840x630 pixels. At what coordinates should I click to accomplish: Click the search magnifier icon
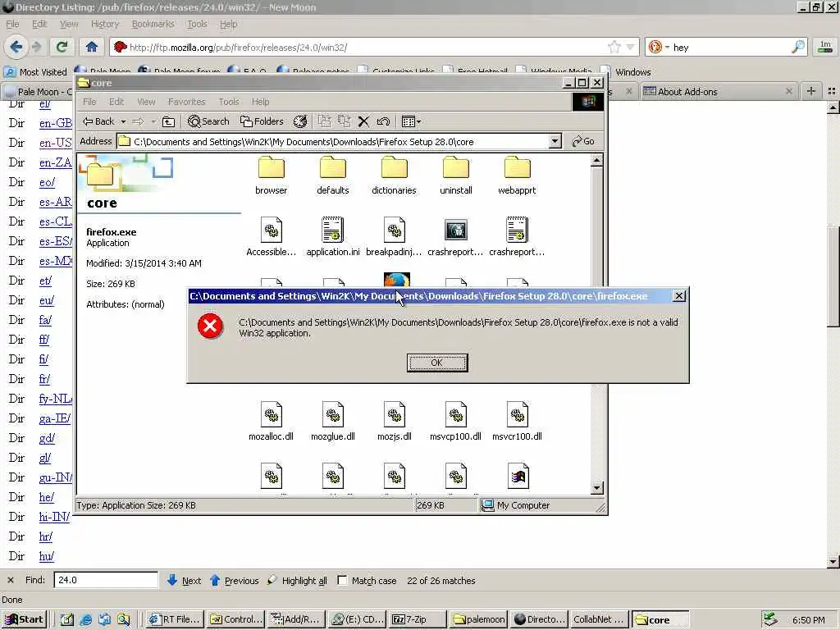click(x=797, y=47)
